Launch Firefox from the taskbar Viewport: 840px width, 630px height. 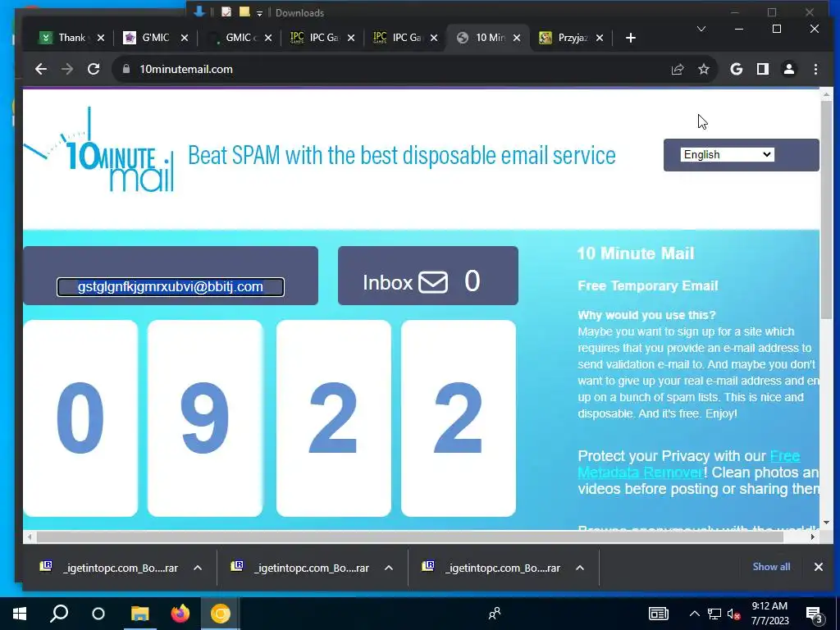[180, 614]
